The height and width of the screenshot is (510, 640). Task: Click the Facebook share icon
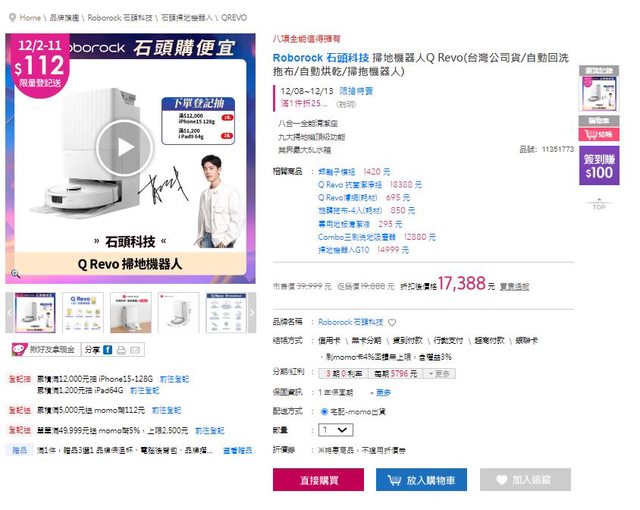coord(107,350)
